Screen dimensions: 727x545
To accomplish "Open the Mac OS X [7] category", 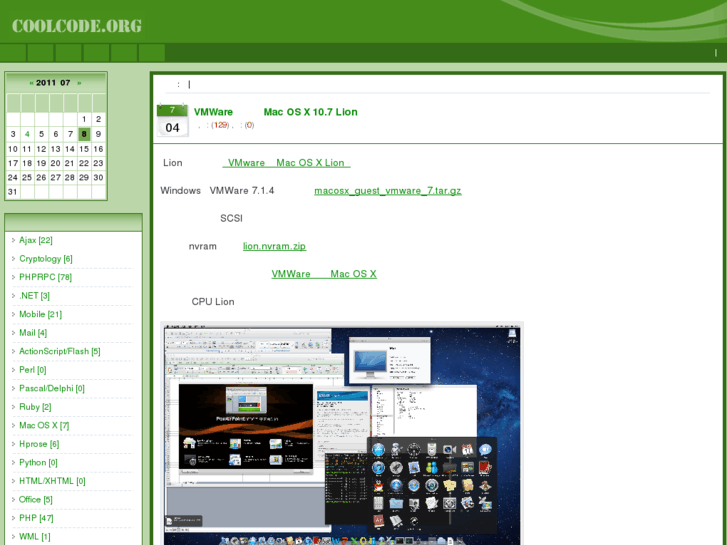I will pyautogui.click(x=44, y=426).
